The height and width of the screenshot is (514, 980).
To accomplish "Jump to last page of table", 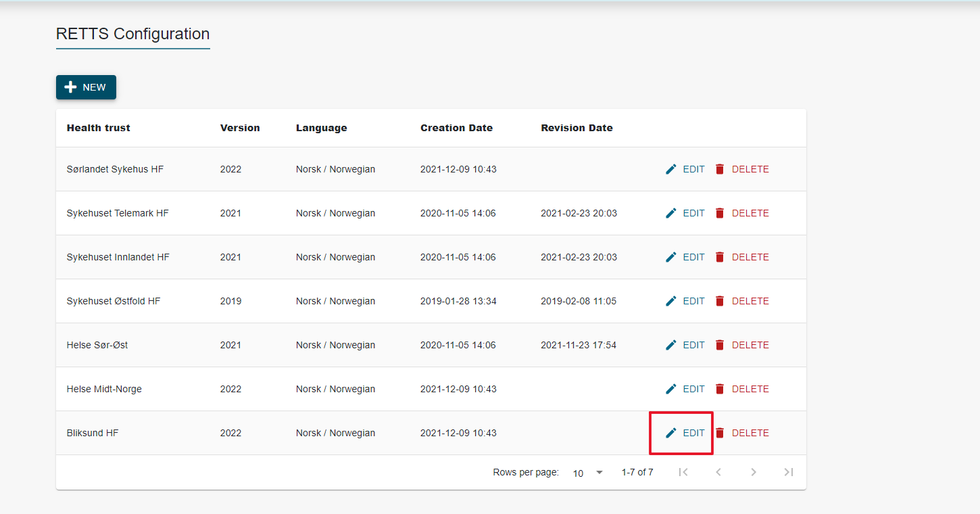I will tap(789, 472).
